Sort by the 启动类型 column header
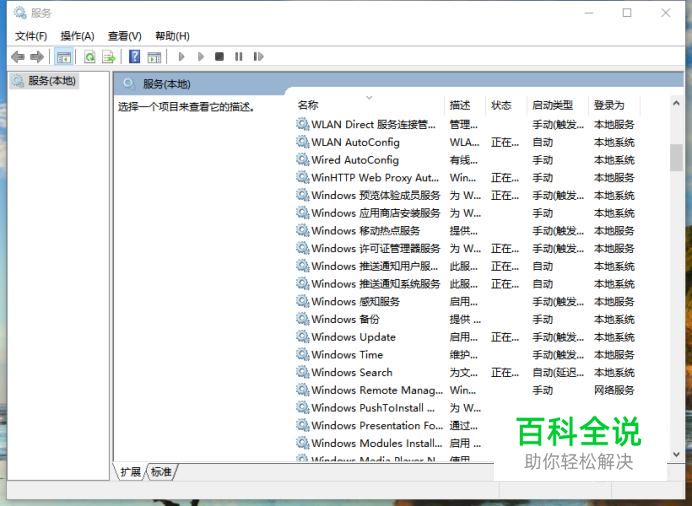The image size is (692, 506). click(x=558, y=105)
